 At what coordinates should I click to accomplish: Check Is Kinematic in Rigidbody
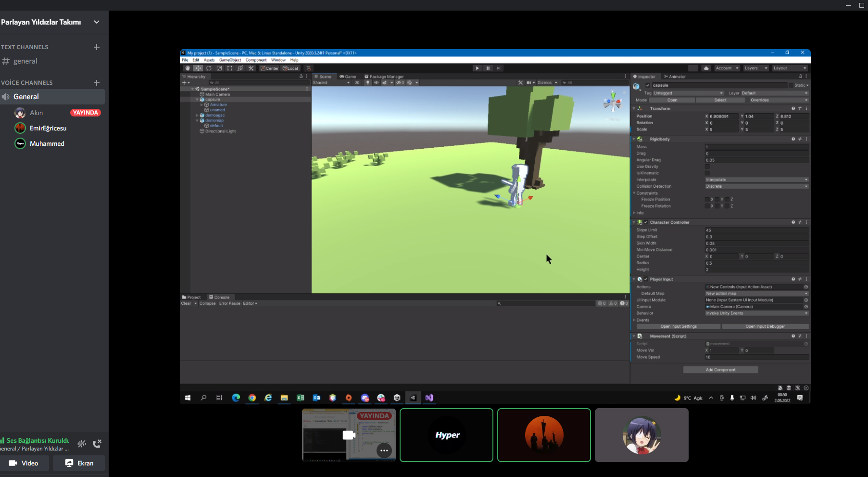707,173
